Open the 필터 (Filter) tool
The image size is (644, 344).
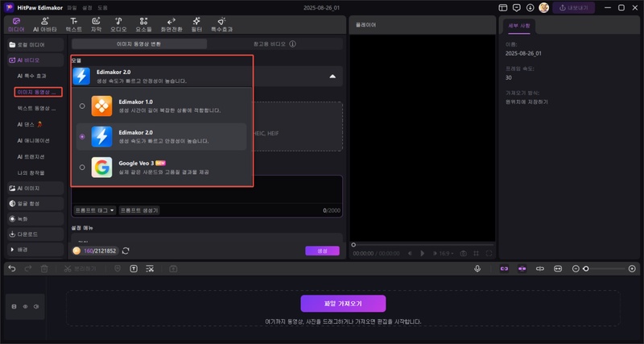(196, 25)
